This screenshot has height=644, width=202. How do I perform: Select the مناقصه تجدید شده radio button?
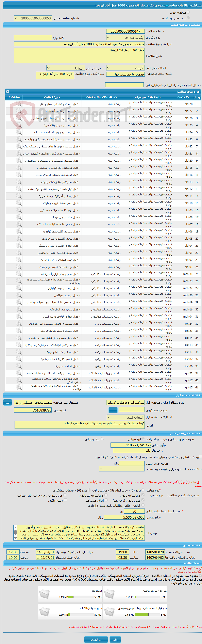pos(188,18)
